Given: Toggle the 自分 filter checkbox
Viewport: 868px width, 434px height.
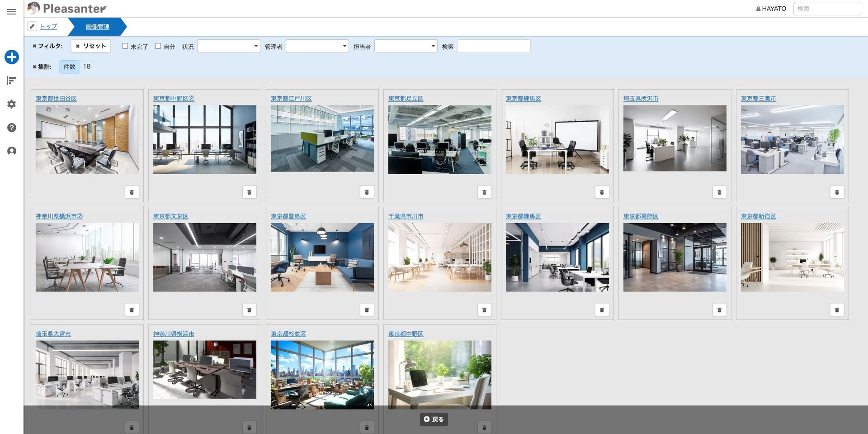Looking at the screenshot, I should [x=158, y=46].
